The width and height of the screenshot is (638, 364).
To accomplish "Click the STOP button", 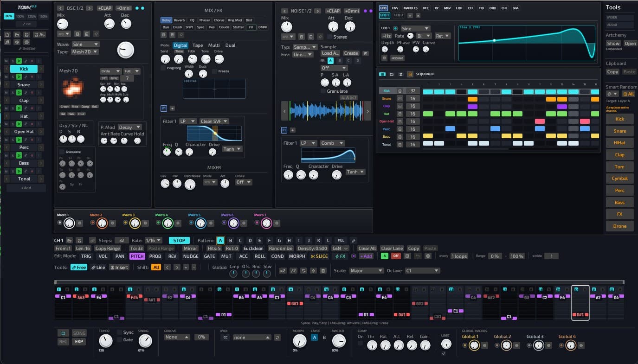I will tap(179, 241).
